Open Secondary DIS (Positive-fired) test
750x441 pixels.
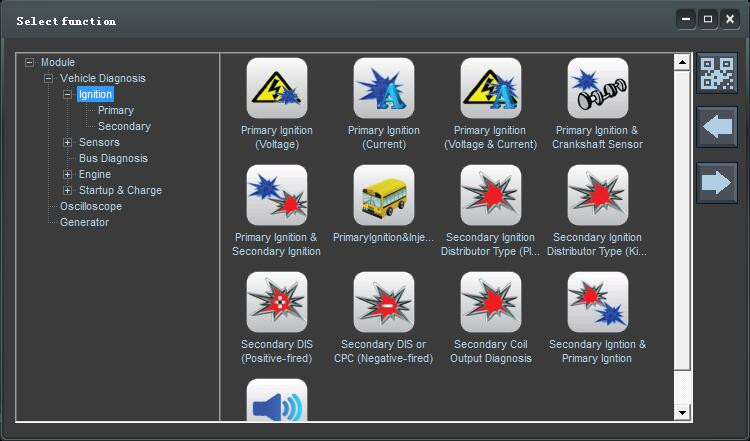pos(277,302)
